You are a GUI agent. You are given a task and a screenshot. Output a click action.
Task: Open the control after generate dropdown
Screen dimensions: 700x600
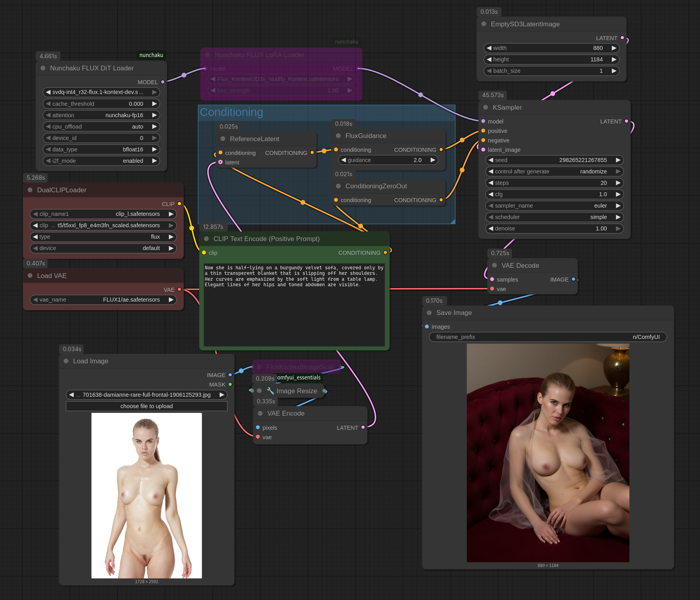tap(554, 171)
